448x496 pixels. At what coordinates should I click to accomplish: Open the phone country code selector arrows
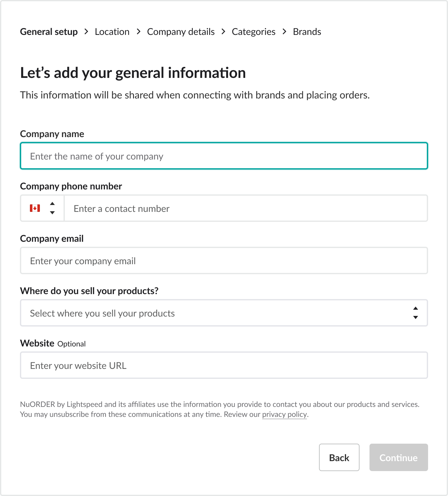coord(52,208)
